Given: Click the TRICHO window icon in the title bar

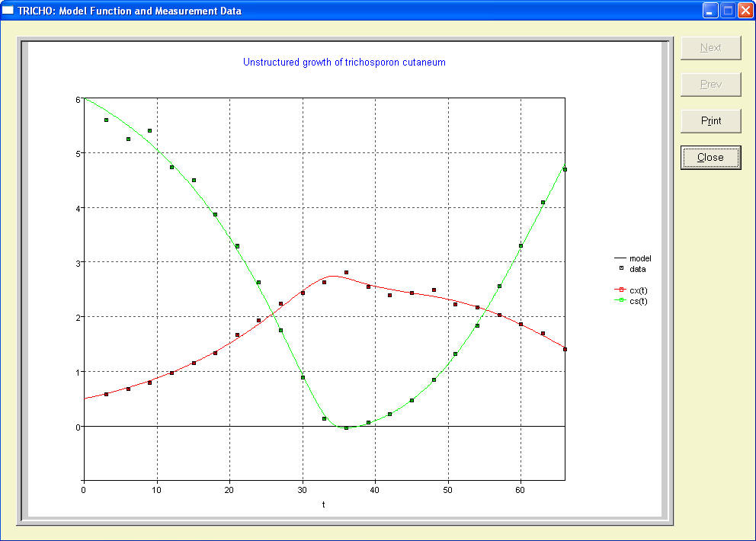Looking at the screenshot, I should point(8,11).
